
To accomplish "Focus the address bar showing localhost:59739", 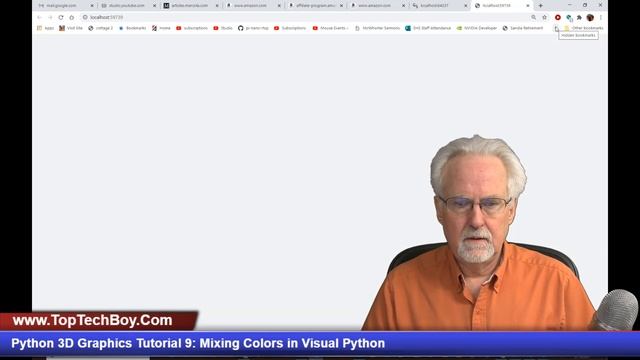I will pyautogui.click(x=305, y=18).
